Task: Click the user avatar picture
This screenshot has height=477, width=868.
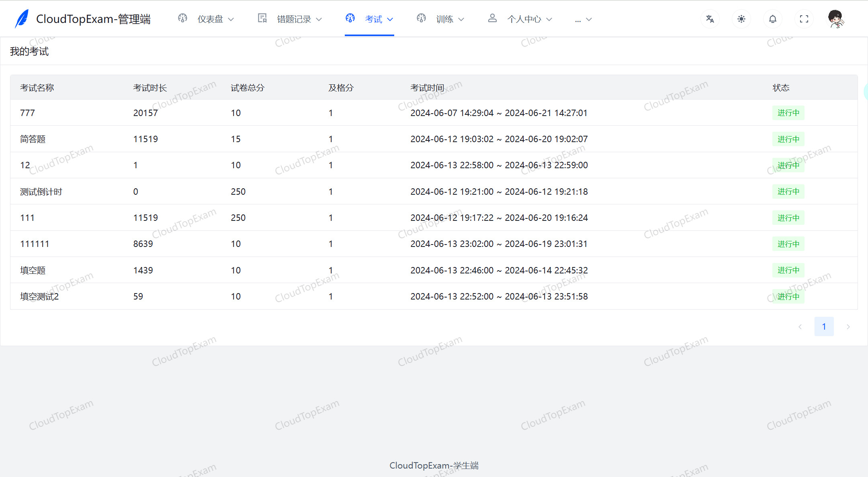Action: (x=835, y=18)
